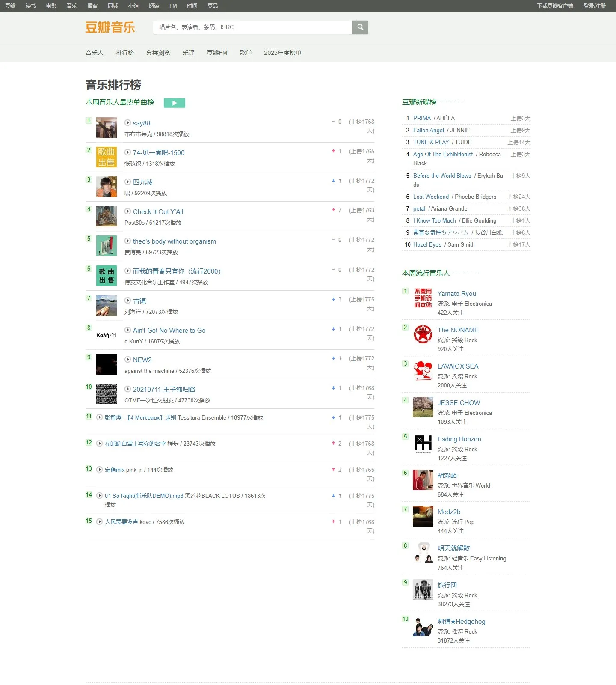Open the 旅行团 band photo
The height and width of the screenshot is (685, 616).
(x=423, y=590)
